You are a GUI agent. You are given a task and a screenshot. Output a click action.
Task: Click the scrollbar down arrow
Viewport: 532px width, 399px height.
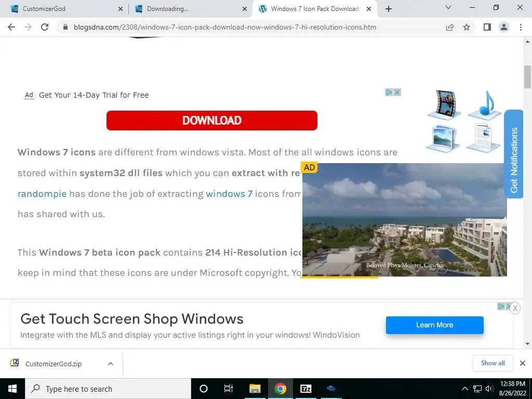tap(528, 344)
